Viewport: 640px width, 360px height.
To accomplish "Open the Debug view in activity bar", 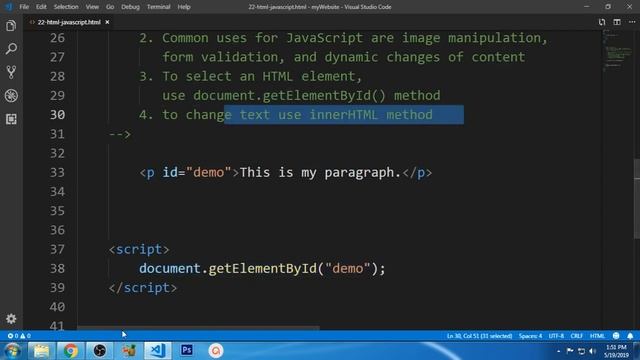I will click(11, 96).
